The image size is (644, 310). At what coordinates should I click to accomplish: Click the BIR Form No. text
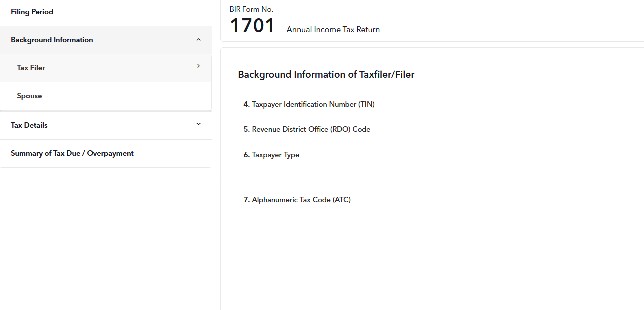pos(251,9)
